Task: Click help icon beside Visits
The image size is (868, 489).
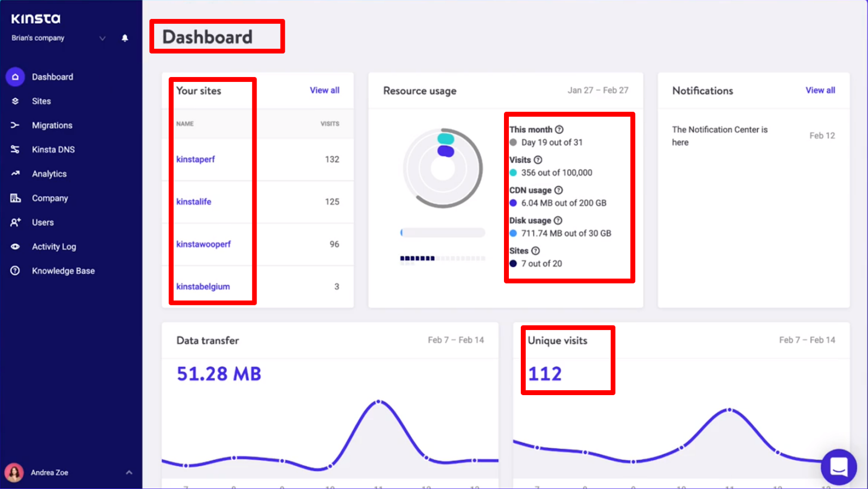Action: coord(538,160)
